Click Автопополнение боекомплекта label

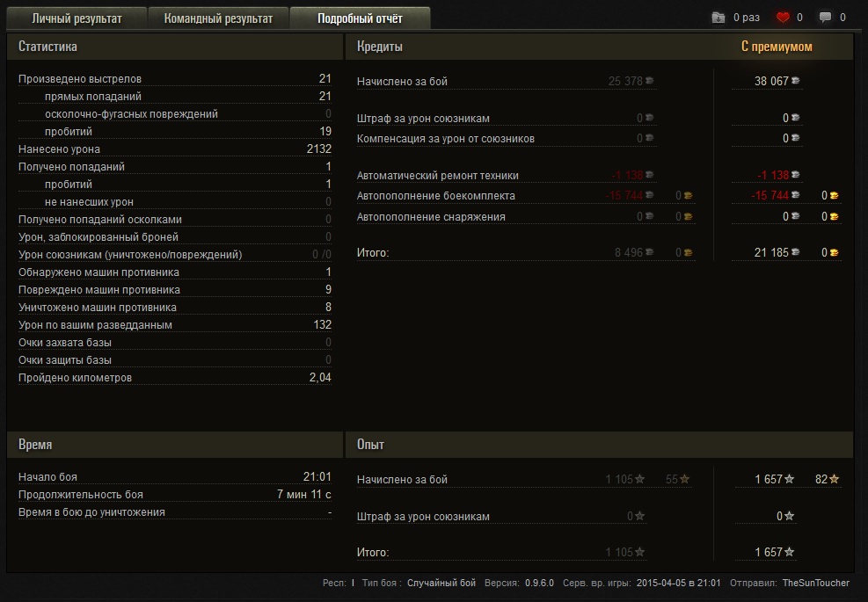(435, 196)
